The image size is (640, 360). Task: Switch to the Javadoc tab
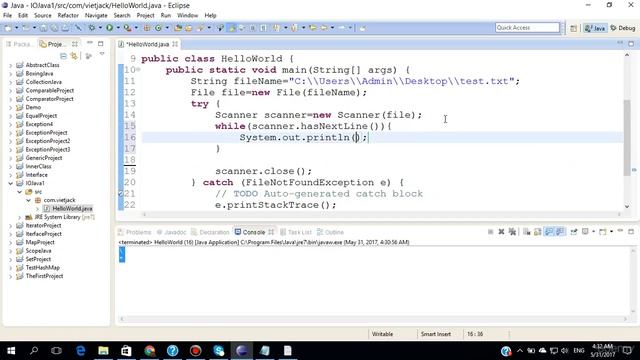pyautogui.click(x=171, y=232)
